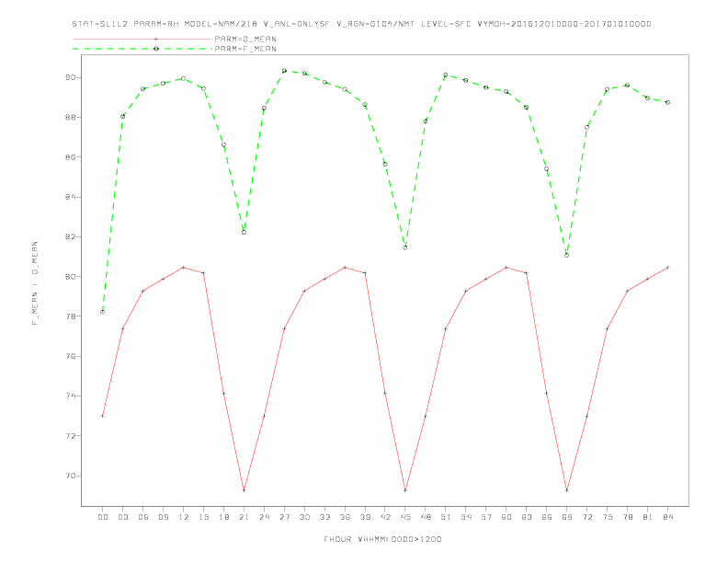Click the vertical axis label F_MEAN | O_MEAN
728x563 pixels.
coord(35,283)
